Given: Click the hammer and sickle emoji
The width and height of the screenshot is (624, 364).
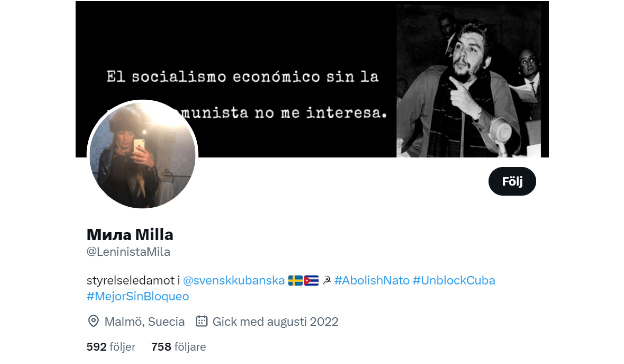Looking at the screenshot, I should pos(327,281).
